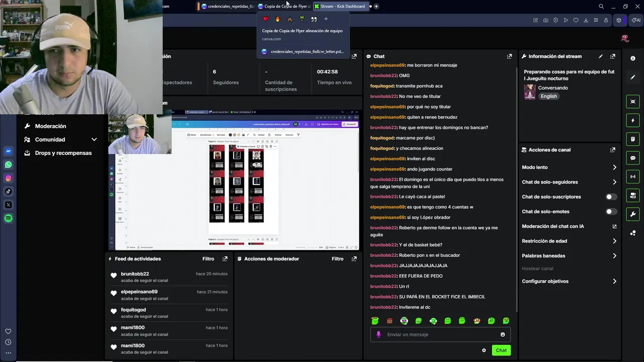644x362 pixels.
Task: Open Filtro in Feed de actividades
Action: (x=208, y=259)
